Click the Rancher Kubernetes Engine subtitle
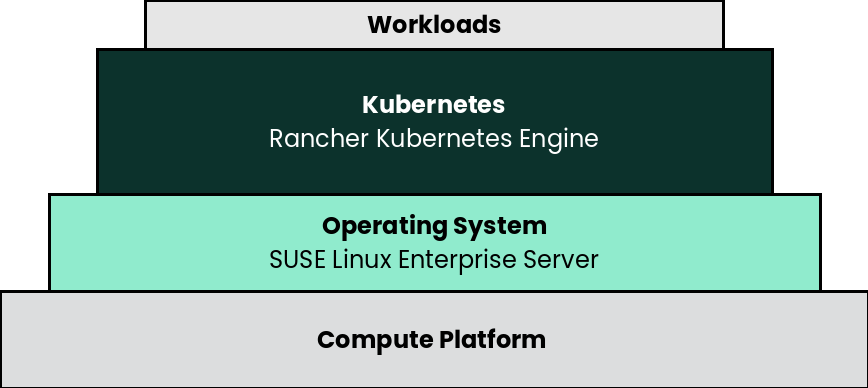The width and height of the screenshot is (868, 388). 433,138
